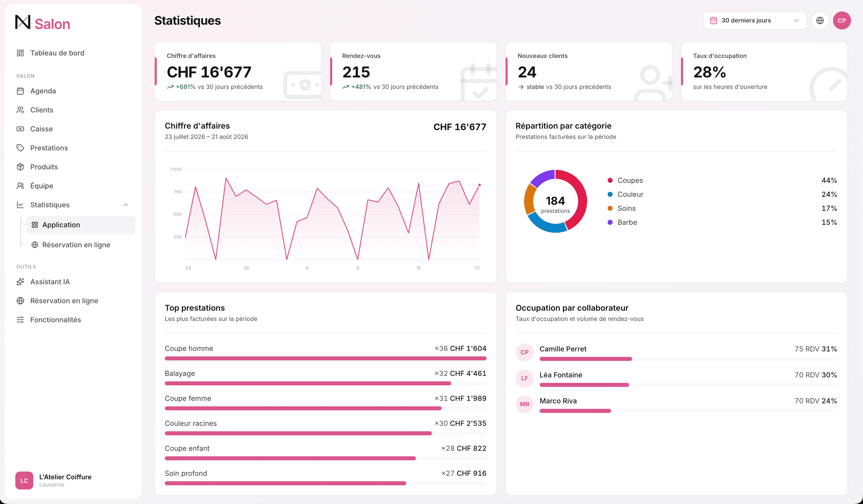Click the Équipe person icon
This screenshot has width=863, height=504.
coord(20,186)
